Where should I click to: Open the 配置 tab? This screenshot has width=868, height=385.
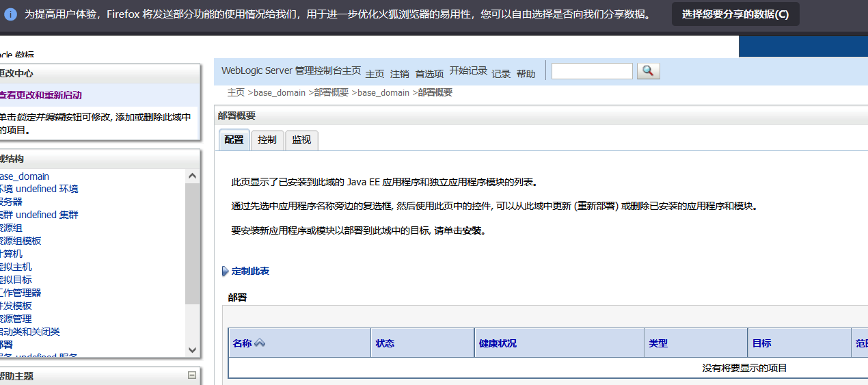(x=234, y=140)
